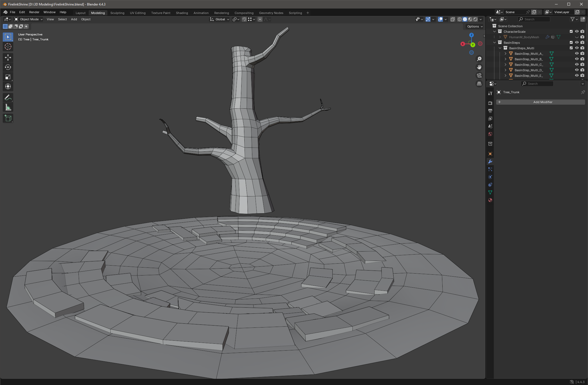Open Global transform orientation dropdown
This screenshot has height=385, width=588.
pyautogui.click(x=220, y=19)
